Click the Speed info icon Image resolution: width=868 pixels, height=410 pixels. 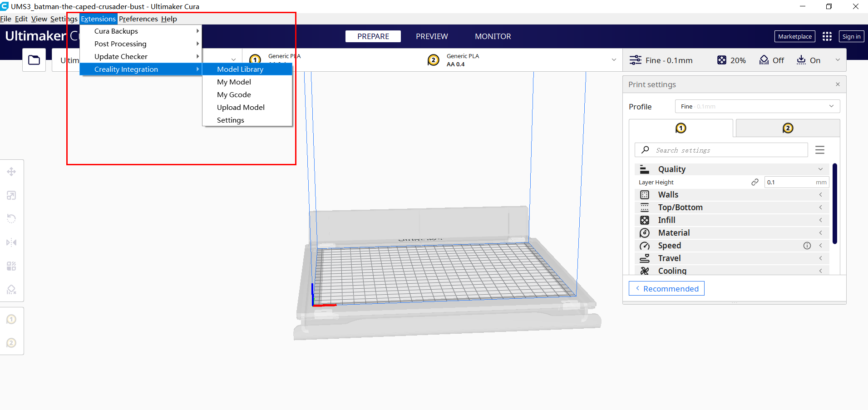click(807, 246)
